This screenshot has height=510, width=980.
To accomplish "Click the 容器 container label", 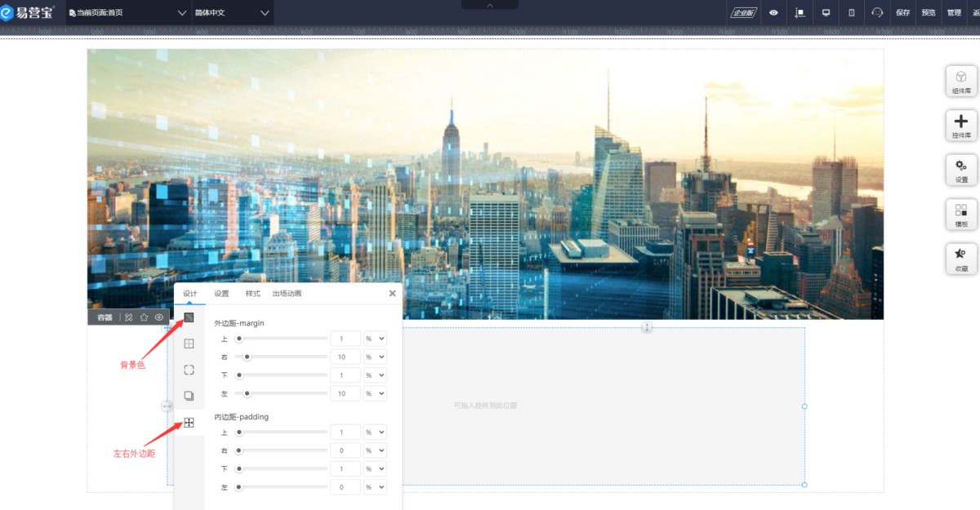I will 105,317.
